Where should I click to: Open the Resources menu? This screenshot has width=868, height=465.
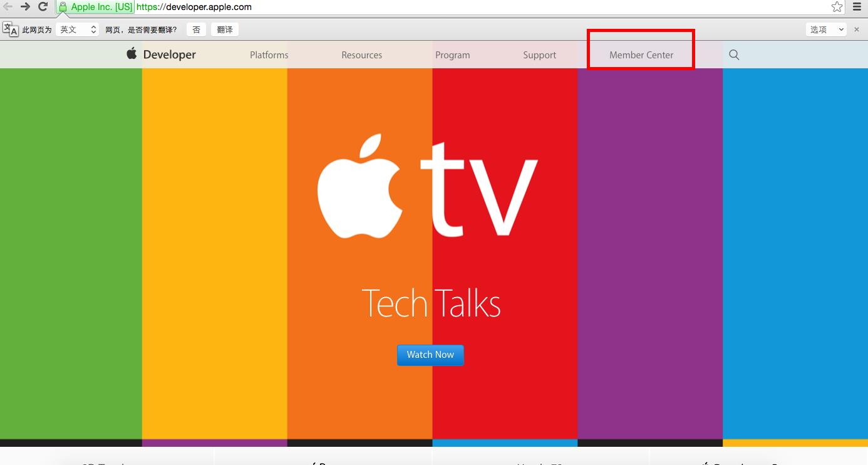pos(361,55)
